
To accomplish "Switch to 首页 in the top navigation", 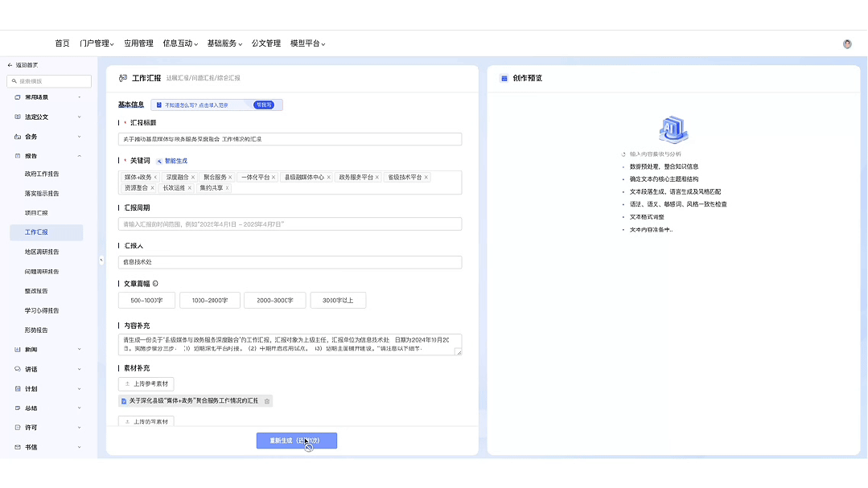I will point(61,44).
